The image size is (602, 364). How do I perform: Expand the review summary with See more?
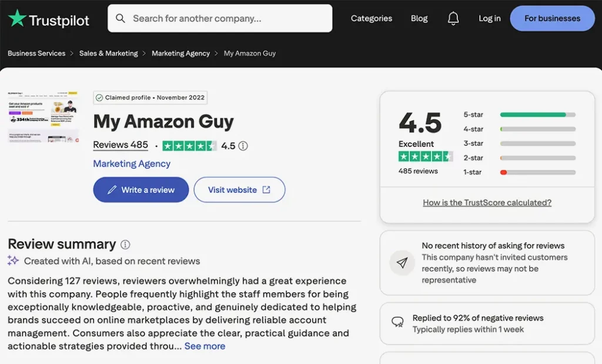(205, 346)
